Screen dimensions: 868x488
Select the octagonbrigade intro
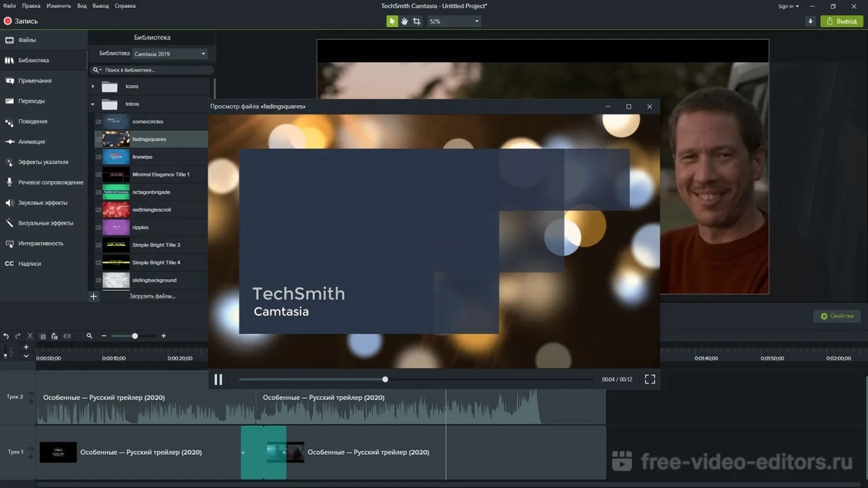pos(151,192)
